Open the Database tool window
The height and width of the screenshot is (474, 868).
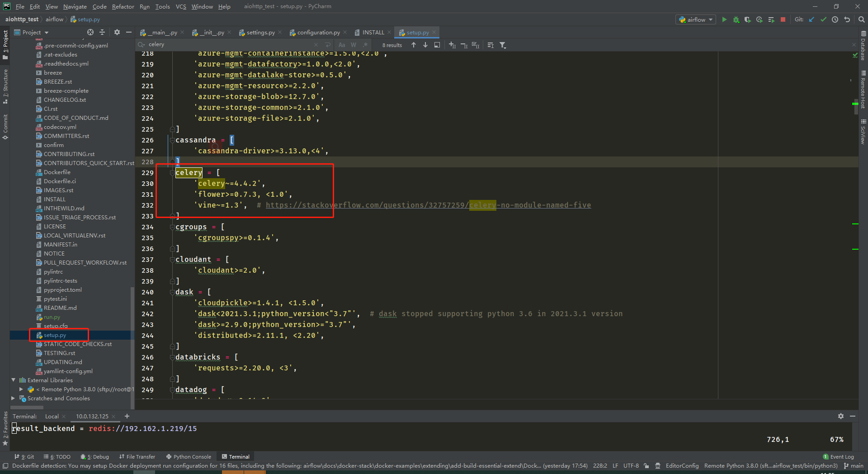[863, 45]
